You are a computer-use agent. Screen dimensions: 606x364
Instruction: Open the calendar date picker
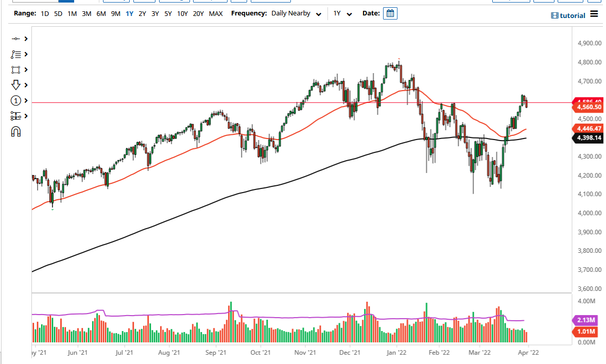[x=390, y=13]
